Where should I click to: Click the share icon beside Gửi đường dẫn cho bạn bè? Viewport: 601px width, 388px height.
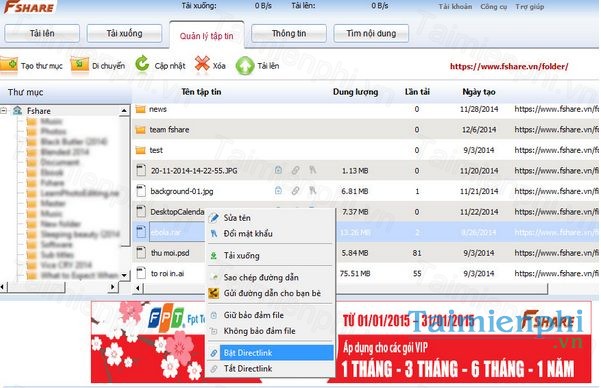click(x=213, y=293)
